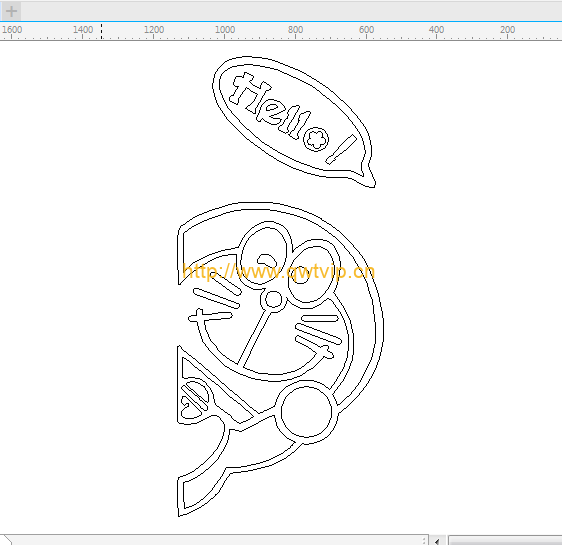Viewport: 562px width, 545px height.
Task: Select the exclamation mark shape in the bubble
Action: 341,149
